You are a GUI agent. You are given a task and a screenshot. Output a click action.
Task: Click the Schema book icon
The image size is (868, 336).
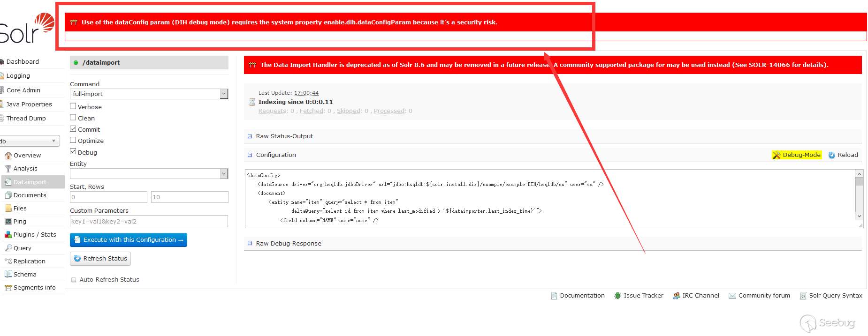(8, 274)
